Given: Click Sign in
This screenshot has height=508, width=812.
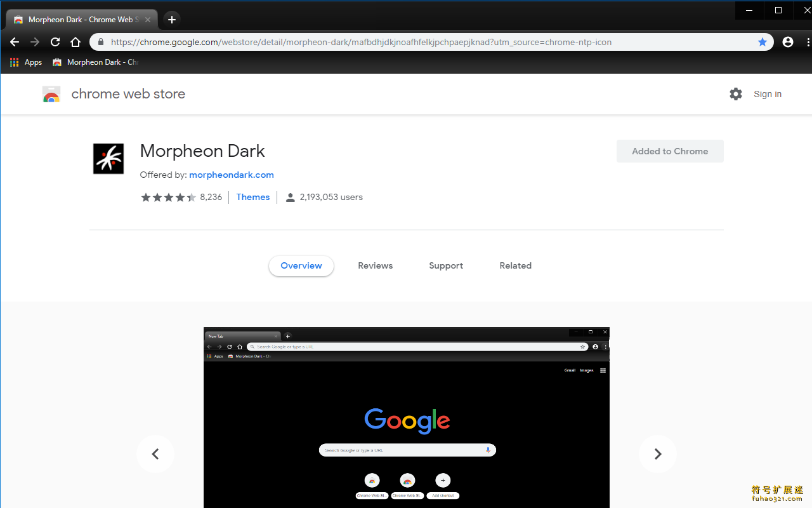Looking at the screenshot, I should pyautogui.click(x=768, y=94).
